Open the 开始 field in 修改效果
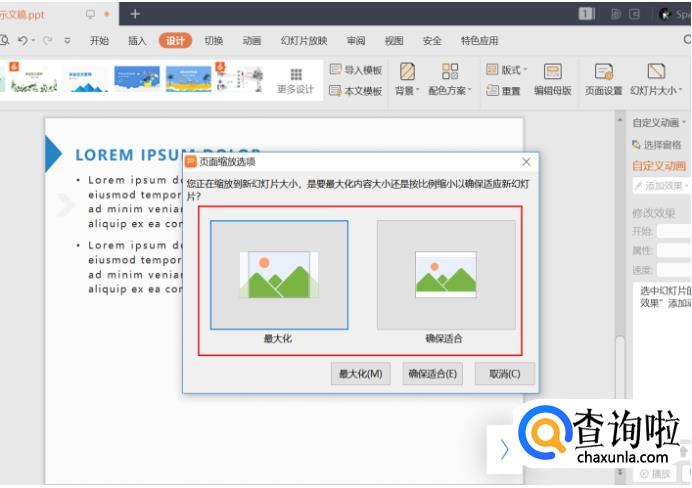692x488 pixels. 674,231
